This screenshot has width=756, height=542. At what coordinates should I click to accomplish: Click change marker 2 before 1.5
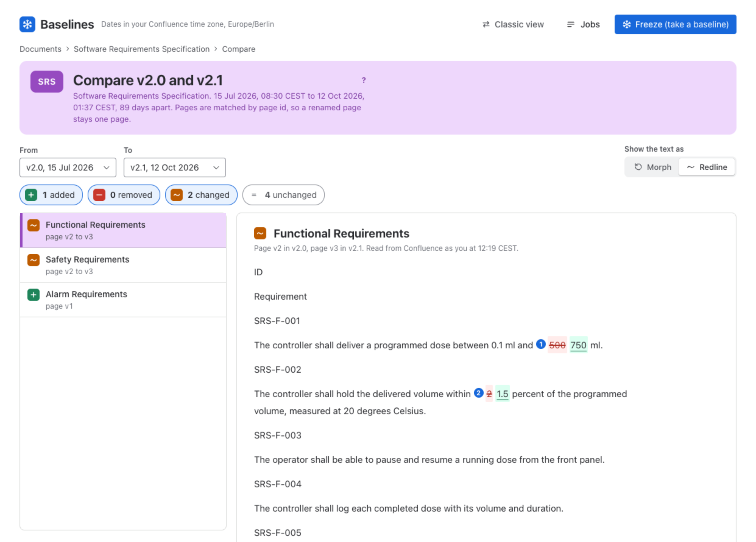[479, 393]
